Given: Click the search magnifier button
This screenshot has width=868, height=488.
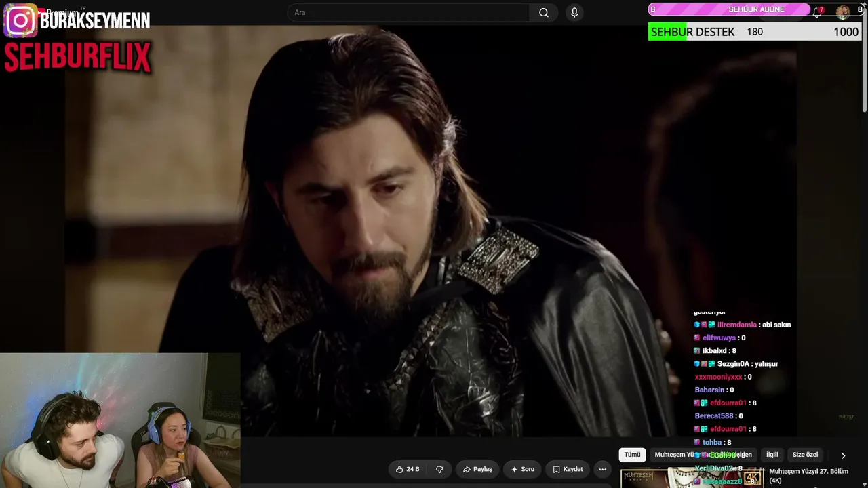Looking at the screenshot, I should pyautogui.click(x=544, y=12).
